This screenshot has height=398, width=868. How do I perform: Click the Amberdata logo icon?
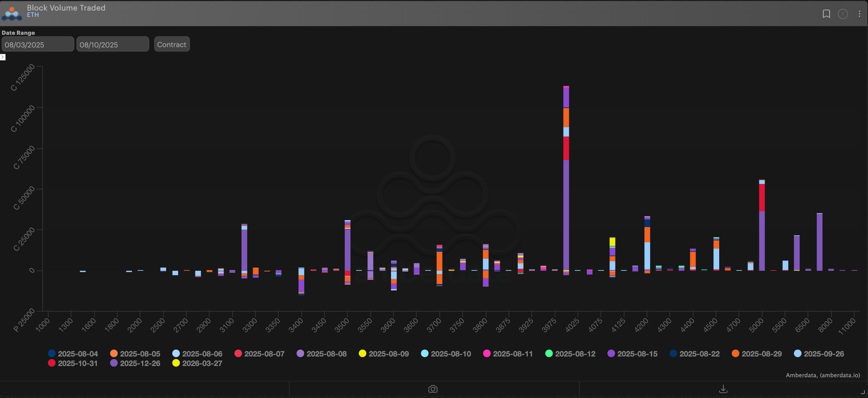pos(12,13)
